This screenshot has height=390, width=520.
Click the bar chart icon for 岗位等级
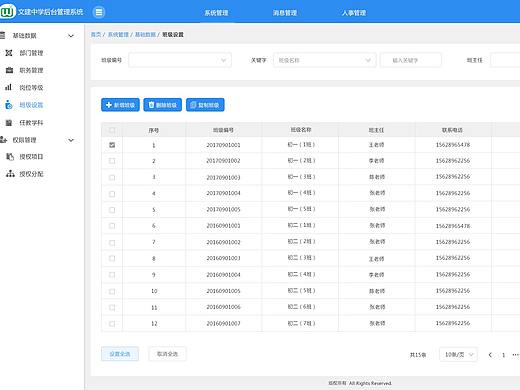click(x=9, y=87)
